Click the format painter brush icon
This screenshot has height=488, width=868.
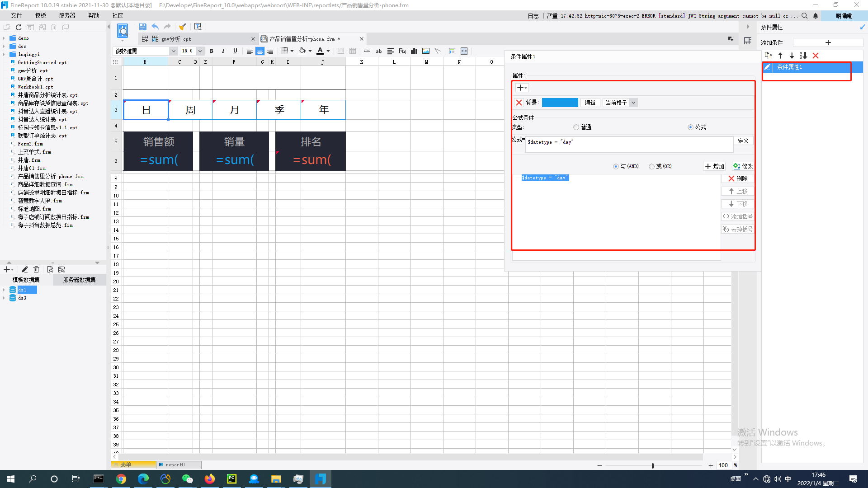(182, 27)
